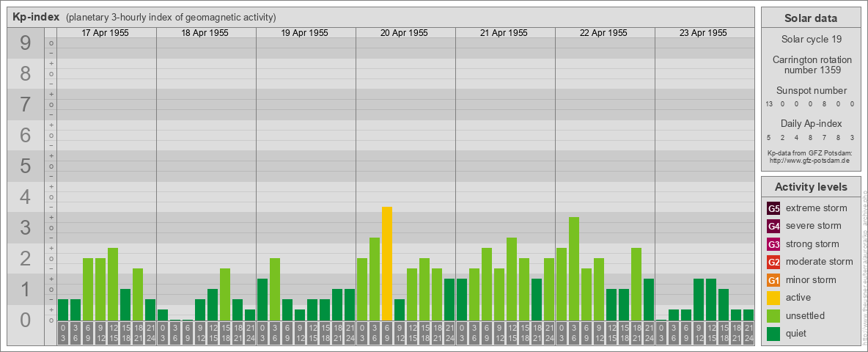Click the 'minor storm' legend label
Image resolution: width=868 pixels, height=352 pixels.
click(x=811, y=280)
